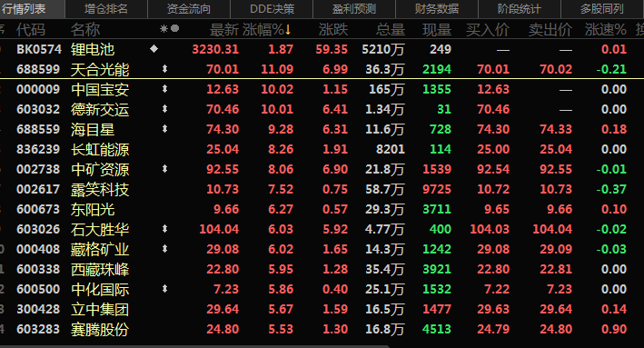Viewport: 644px width, 348px height.
Task: Click latest price 3230.31 of 锂电池
Action: (x=215, y=49)
